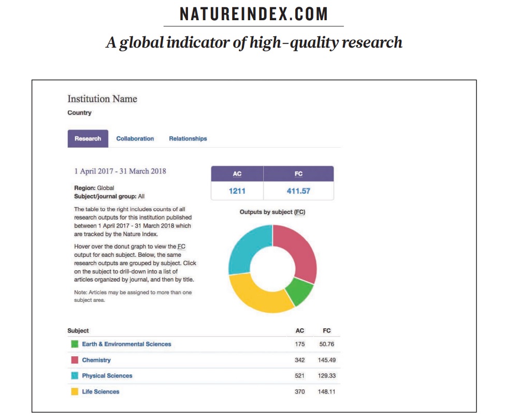Switch to the Collaboration tab

pyautogui.click(x=136, y=138)
